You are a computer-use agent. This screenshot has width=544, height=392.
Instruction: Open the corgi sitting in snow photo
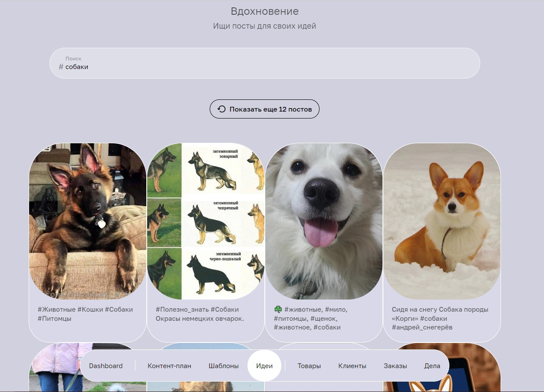(442, 221)
